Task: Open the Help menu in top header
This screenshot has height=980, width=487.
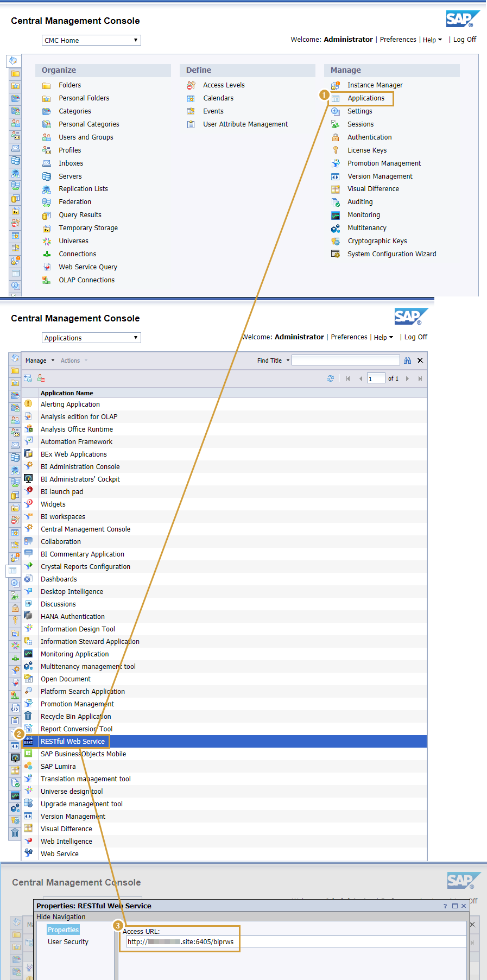Action: click(432, 40)
